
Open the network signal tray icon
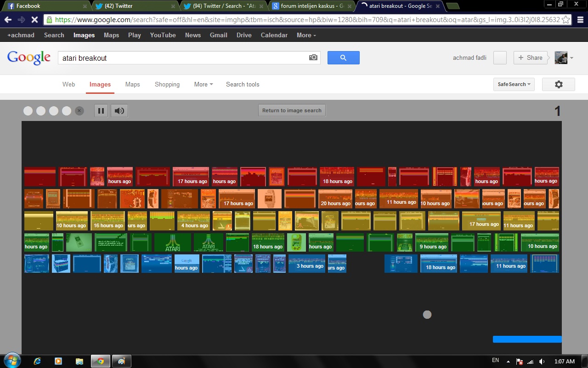(x=531, y=361)
